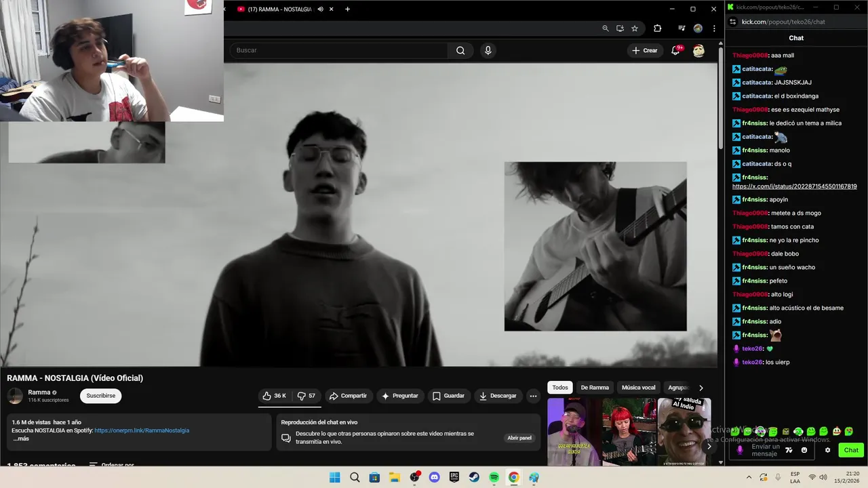Open Chrome profile avatar
This screenshot has height=488, width=868.
[698, 28]
